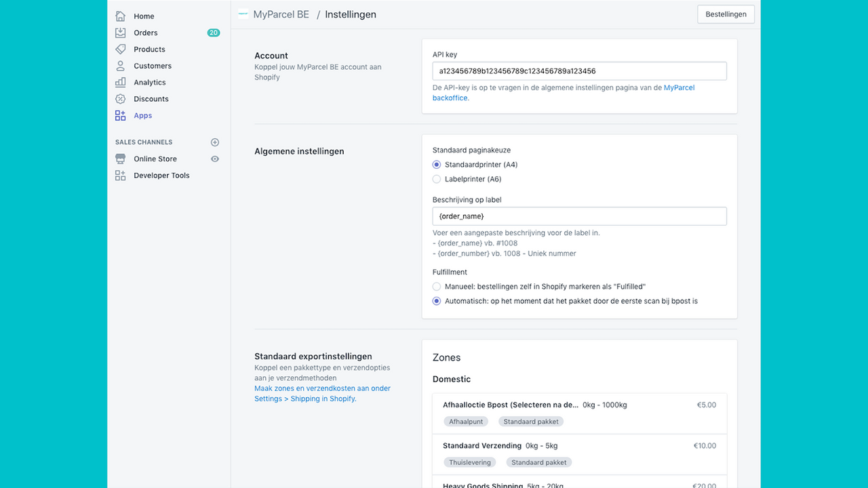Go back via the MyParcel BE breadcrumb
868x488 pixels.
[x=281, y=14]
